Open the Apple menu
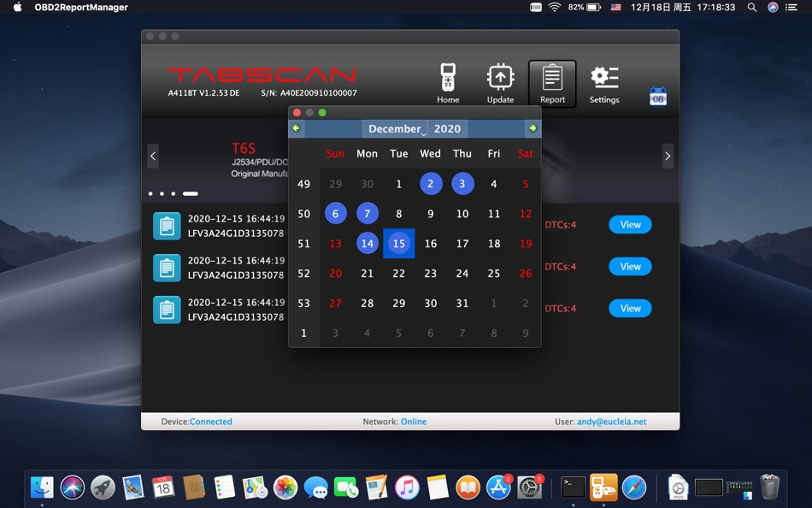The height and width of the screenshot is (508, 812). [17, 7]
